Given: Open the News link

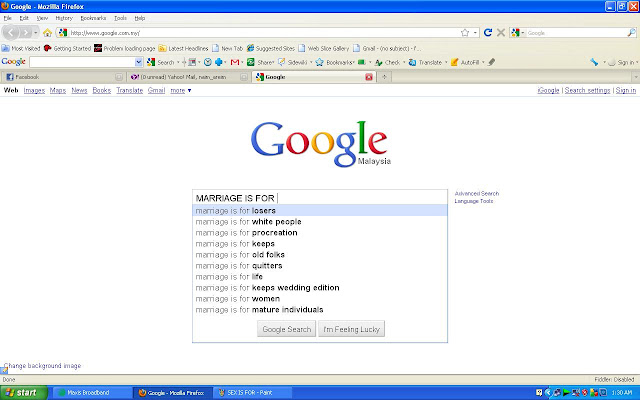Looking at the screenshot, I should pos(79,90).
